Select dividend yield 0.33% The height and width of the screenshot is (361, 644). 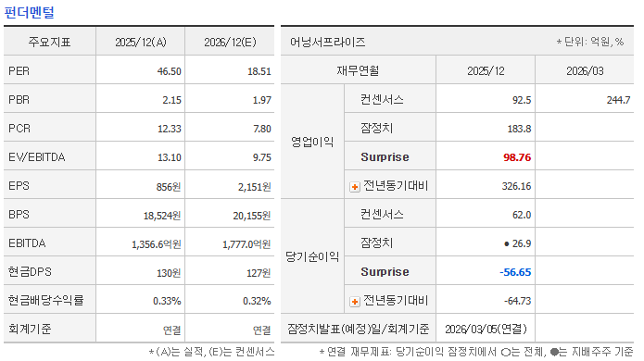pyautogui.click(x=167, y=301)
